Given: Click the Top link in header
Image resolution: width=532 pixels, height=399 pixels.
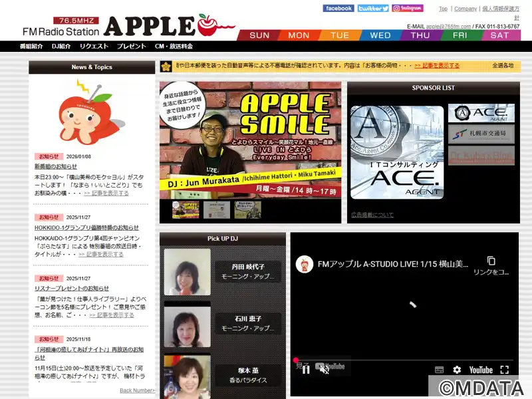Looking at the screenshot, I should click(x=443, y=9).
